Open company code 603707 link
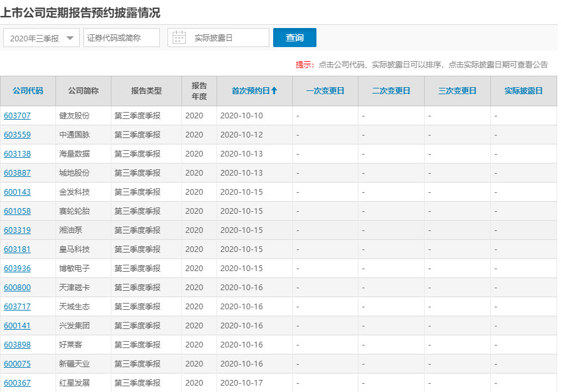 [x=17, y=116]
